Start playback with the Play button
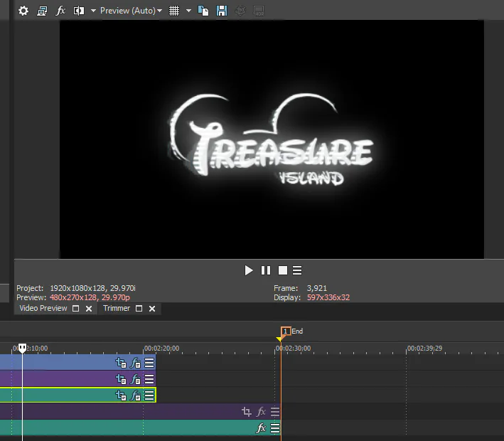 coord(248,270)
